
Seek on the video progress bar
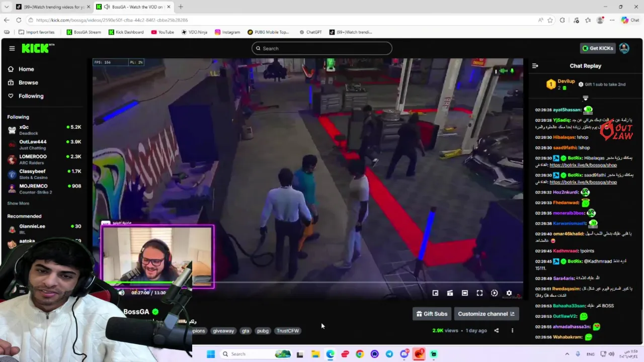tap(308, 282)
